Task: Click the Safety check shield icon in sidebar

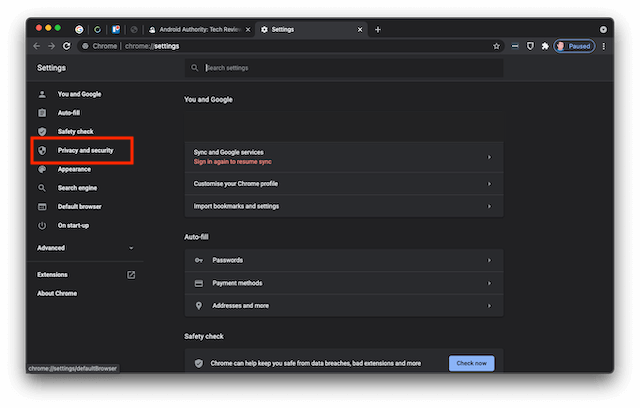Action: (42, 131)
